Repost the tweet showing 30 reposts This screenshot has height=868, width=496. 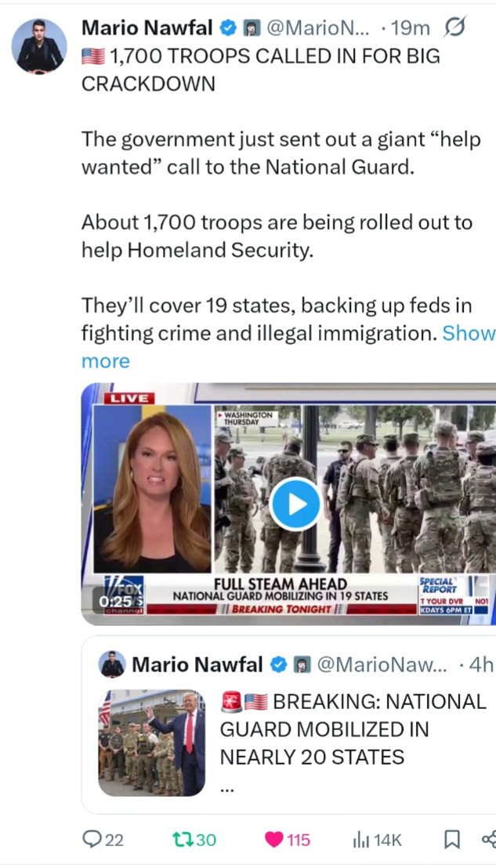click(194, 839)
